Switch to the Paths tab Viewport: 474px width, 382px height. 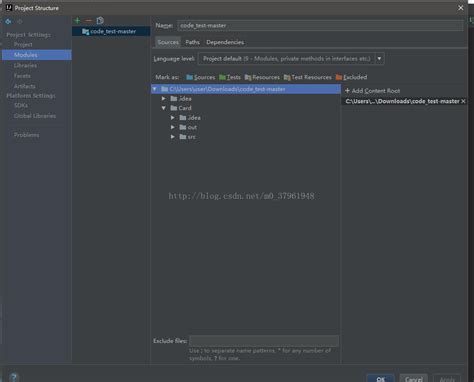coord(192,42)
